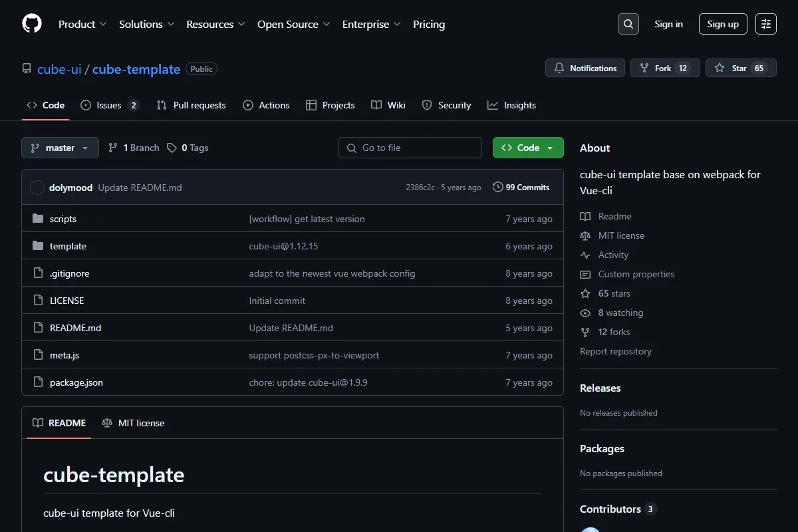This screenshot has height=532, width=798.
Task: Click the Notifications bell button
Action: (x=585, y=68)
